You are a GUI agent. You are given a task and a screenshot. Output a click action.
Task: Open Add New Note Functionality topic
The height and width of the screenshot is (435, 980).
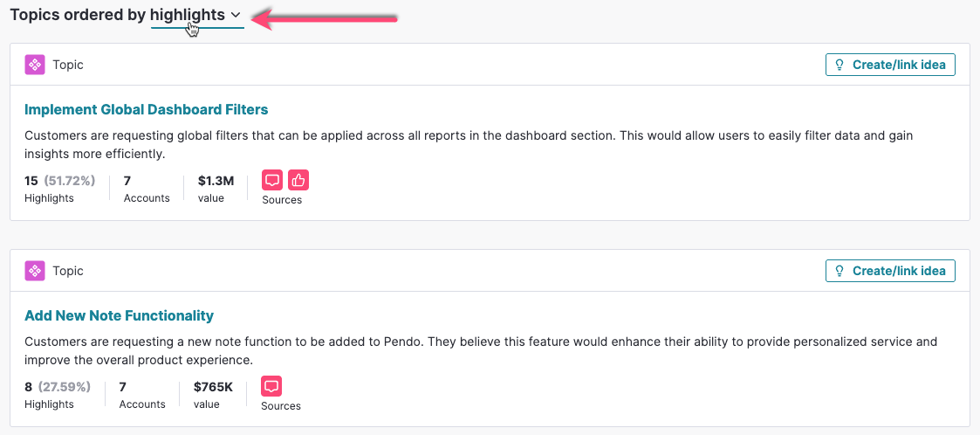[x=119, y=315]
